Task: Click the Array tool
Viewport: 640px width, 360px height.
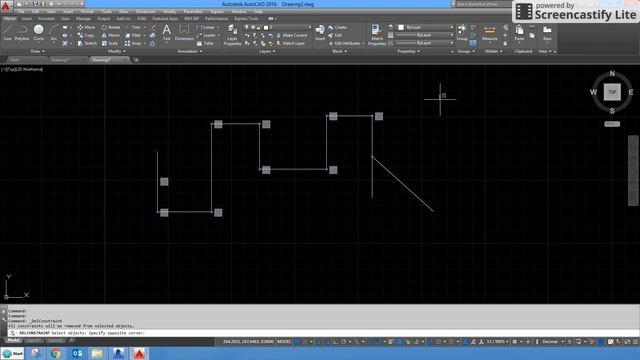Action: tap(133, 43)
